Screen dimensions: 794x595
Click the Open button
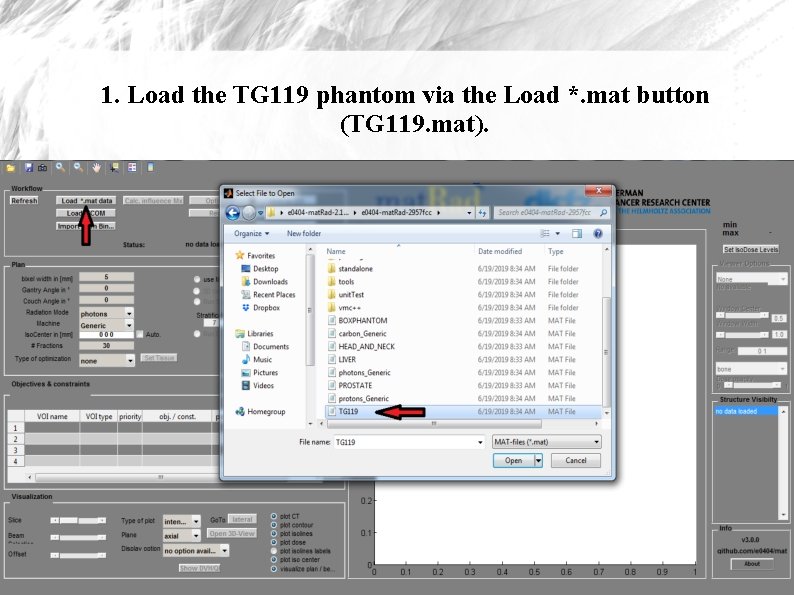[x=513, y=460]
